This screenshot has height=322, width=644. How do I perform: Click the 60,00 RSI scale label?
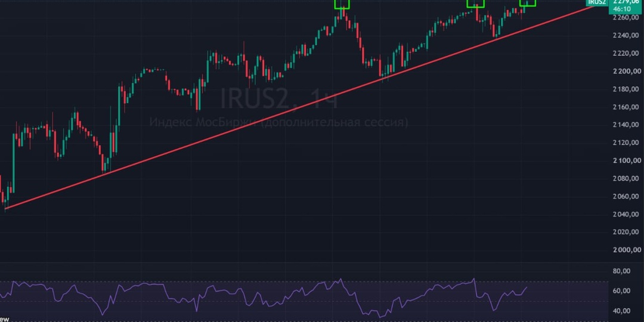tap(621, 291)
